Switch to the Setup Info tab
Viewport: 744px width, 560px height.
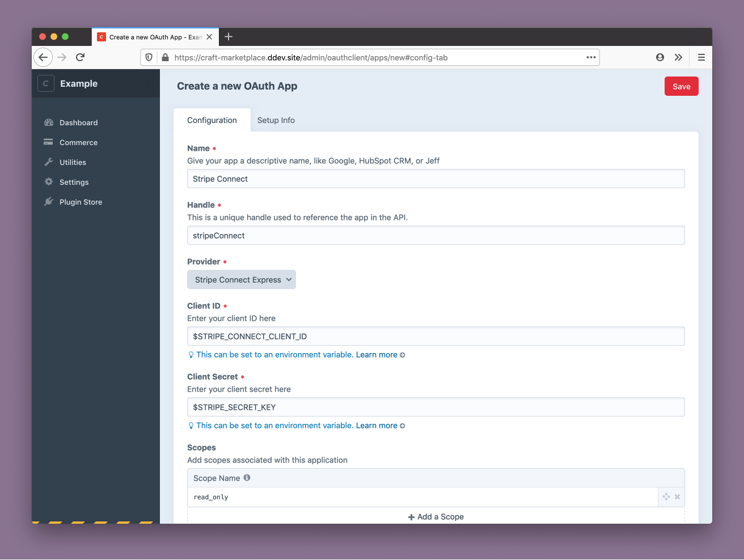[276, 120]
